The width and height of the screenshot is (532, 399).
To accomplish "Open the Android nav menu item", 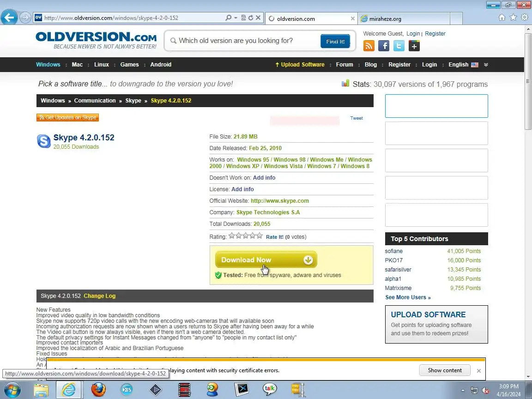I will [x=161, y=65].
